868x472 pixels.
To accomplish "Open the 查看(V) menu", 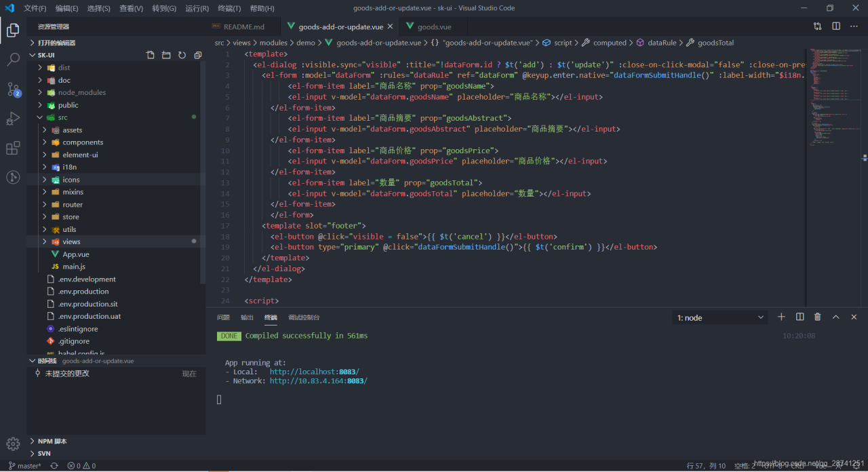I will coord(132,8).
